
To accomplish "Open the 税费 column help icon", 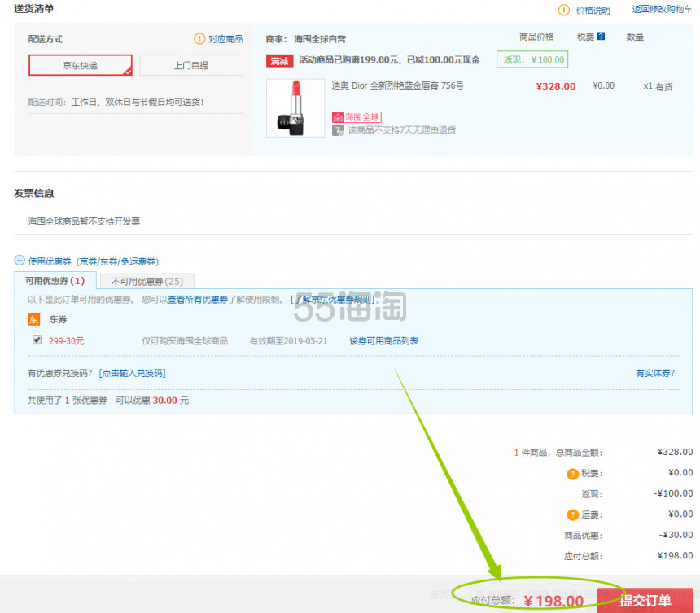I will click(601, 37).
